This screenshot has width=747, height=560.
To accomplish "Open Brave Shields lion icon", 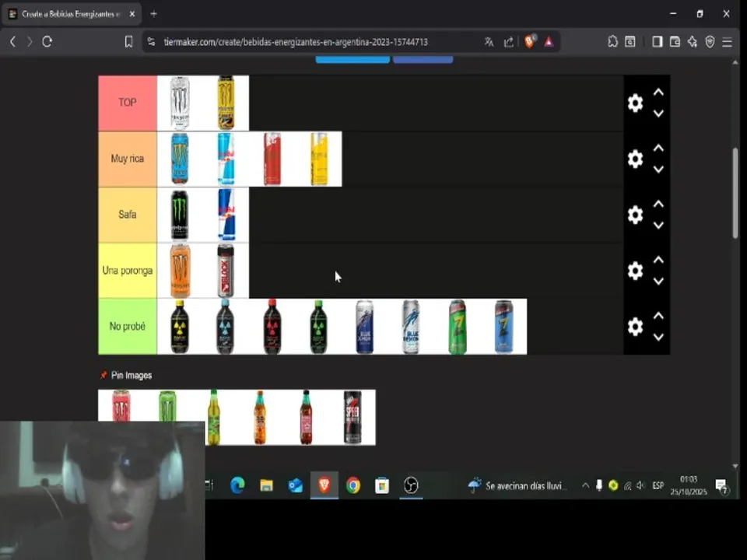I will tap(530, 41).
